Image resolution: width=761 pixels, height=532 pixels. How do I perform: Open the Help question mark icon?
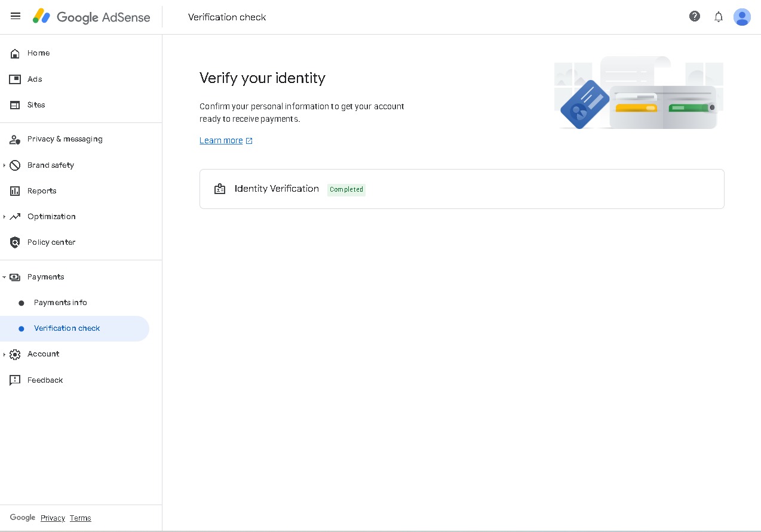[694, 17]
